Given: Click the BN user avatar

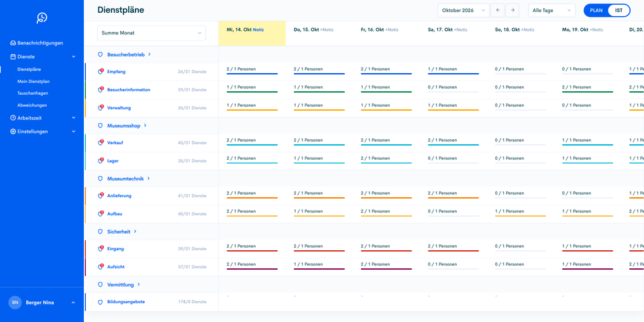Looking at the screenshot, I should 15,303.
